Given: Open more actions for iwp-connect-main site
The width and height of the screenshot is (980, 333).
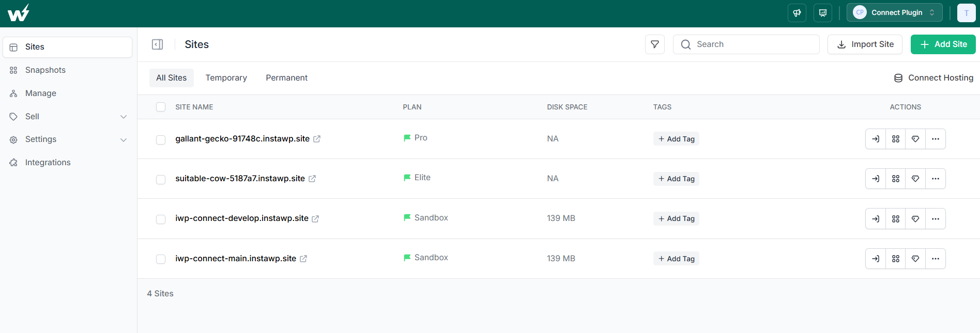Looking at the screenshot, I should point(936,259).
